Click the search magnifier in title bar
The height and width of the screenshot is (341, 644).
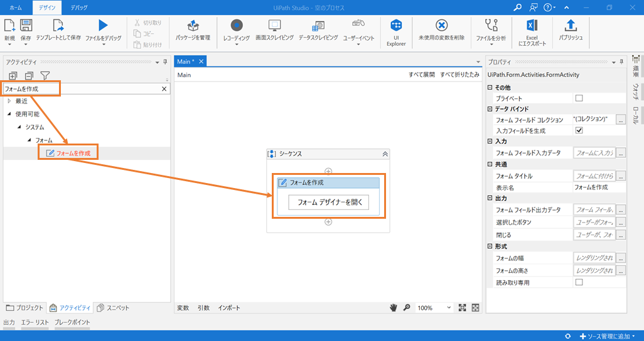point(518,8)
